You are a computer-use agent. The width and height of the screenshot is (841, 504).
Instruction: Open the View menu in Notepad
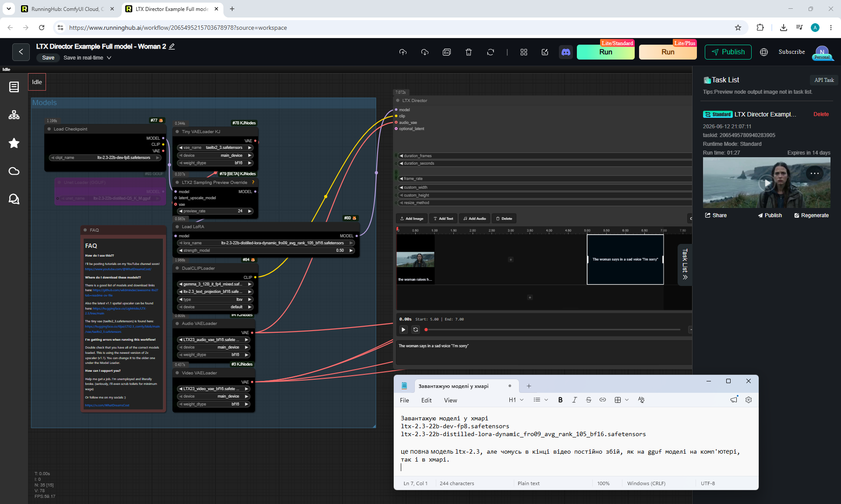coord(450,400)
